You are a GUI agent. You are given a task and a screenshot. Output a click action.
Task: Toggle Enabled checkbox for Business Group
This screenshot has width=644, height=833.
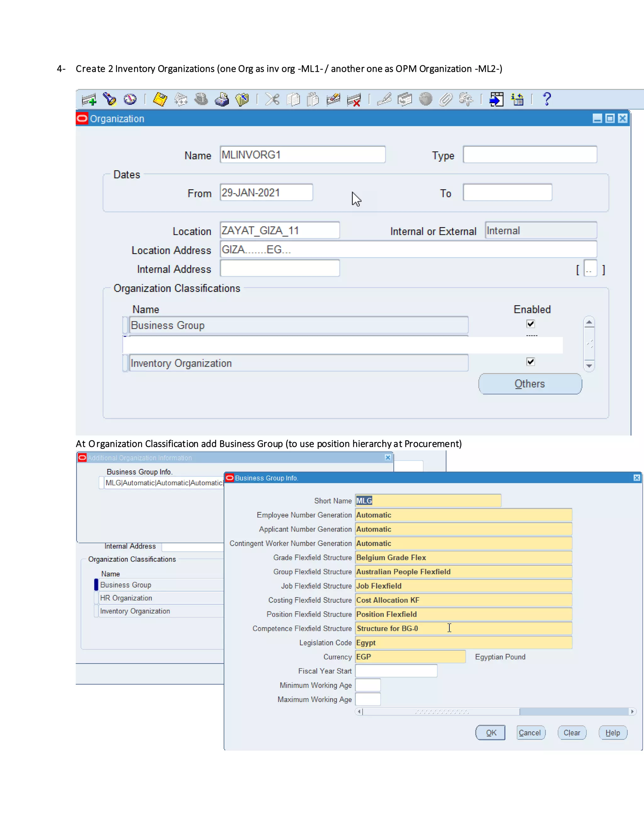point(530,324)
